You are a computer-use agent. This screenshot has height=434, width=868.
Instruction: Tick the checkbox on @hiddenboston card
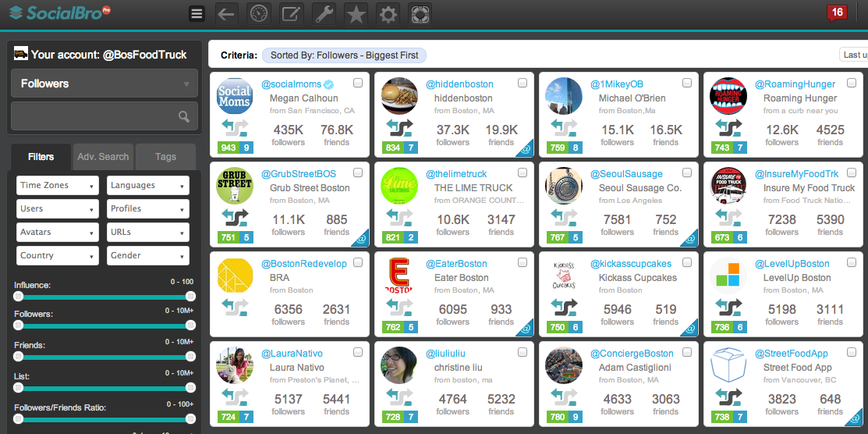pos(522,84)
